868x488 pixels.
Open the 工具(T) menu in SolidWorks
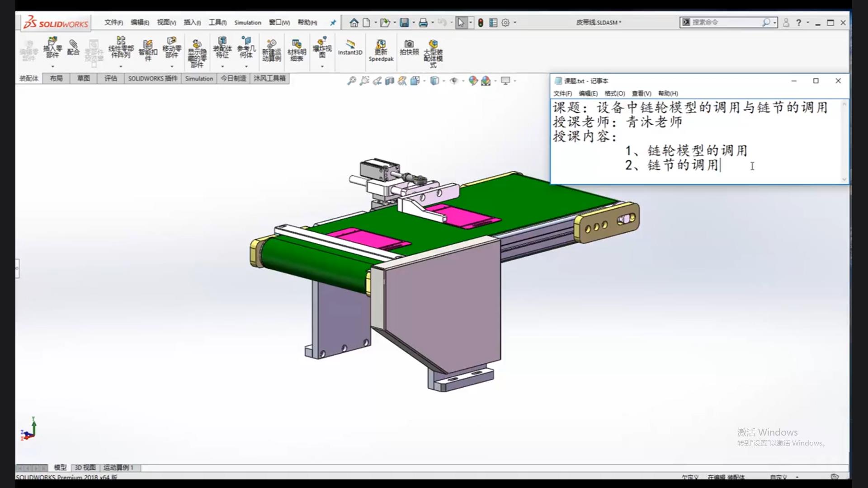tap(217, 23)
